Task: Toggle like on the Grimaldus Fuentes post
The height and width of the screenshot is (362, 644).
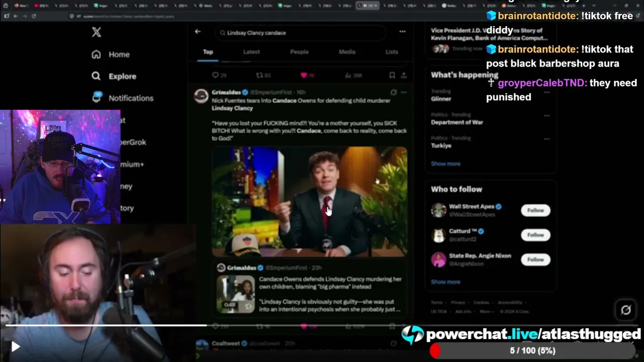Action: [x=304, y=326]
